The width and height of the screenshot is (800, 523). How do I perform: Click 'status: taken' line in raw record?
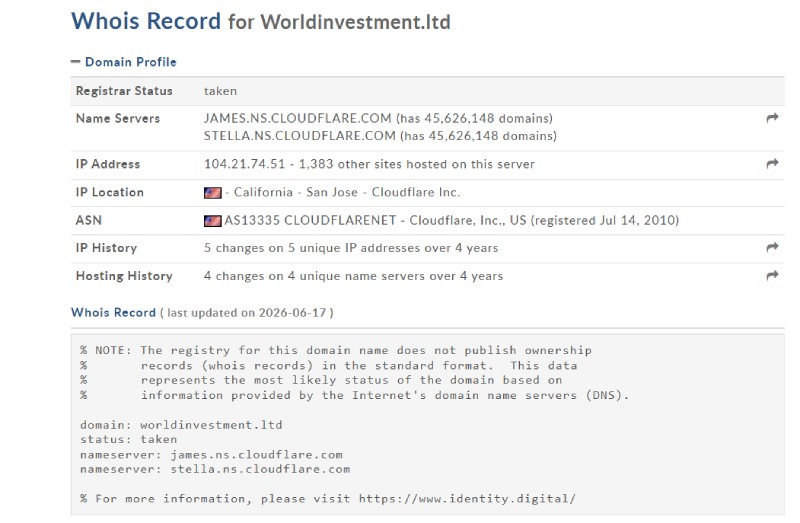[129, 439]
